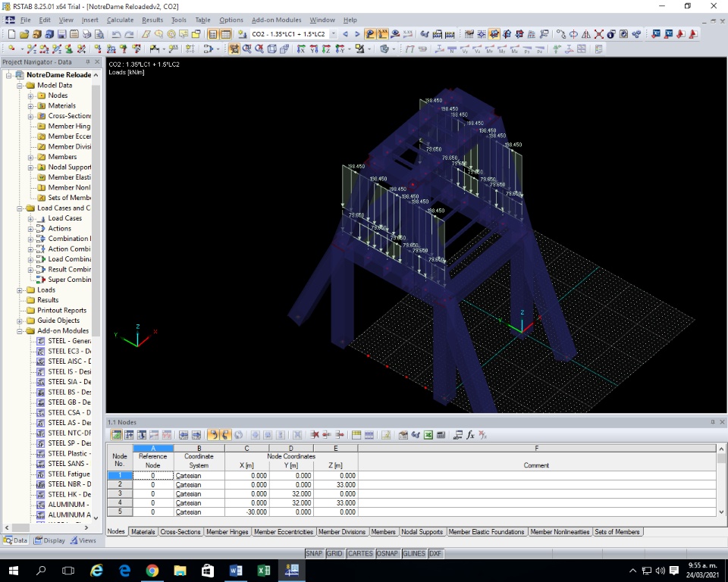Undo the last action

click(116, 34)
